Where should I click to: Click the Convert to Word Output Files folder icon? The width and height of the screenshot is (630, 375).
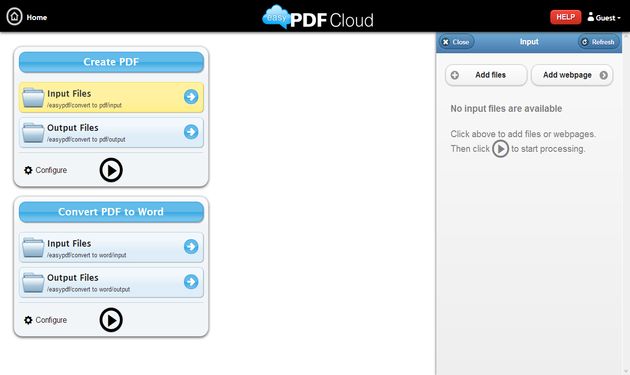[33, 283]
